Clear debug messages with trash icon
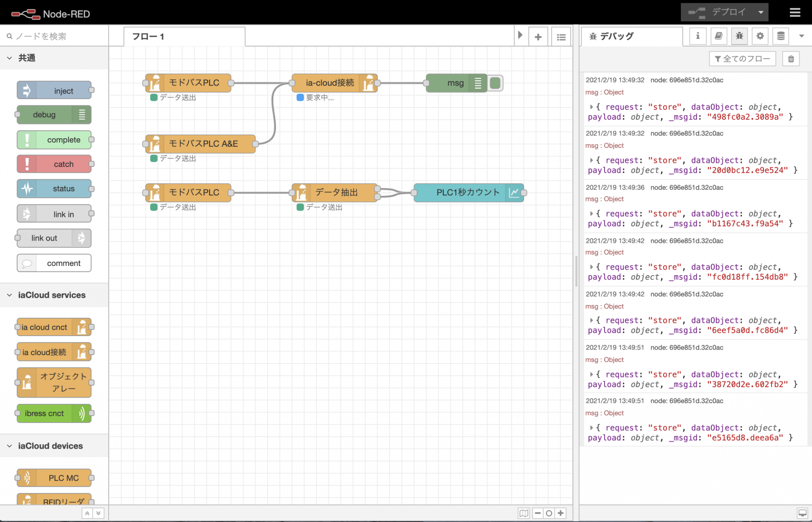 pyautogui.click(x=791, y=59)
